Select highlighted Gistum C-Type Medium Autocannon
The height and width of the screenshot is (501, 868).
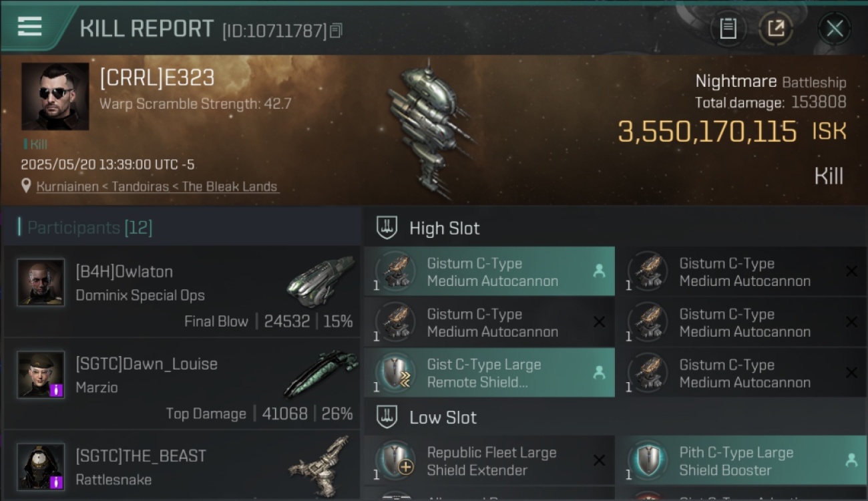coord(489,271)
